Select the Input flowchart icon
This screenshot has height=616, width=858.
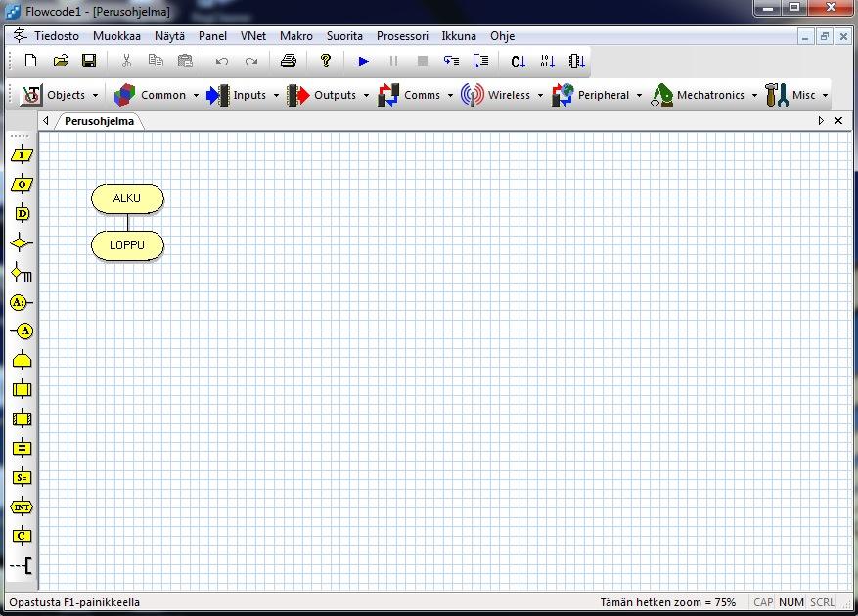click(x=22, y=155)
